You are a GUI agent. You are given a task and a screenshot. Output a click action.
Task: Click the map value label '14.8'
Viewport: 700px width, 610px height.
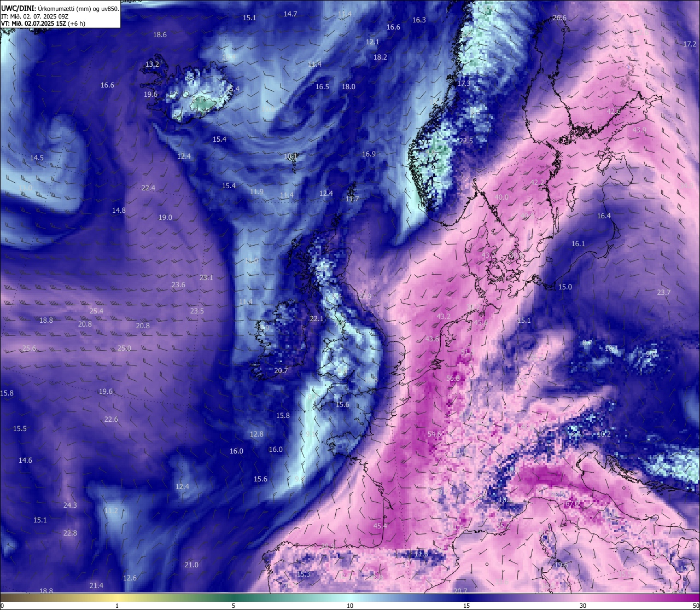(119, 210)
